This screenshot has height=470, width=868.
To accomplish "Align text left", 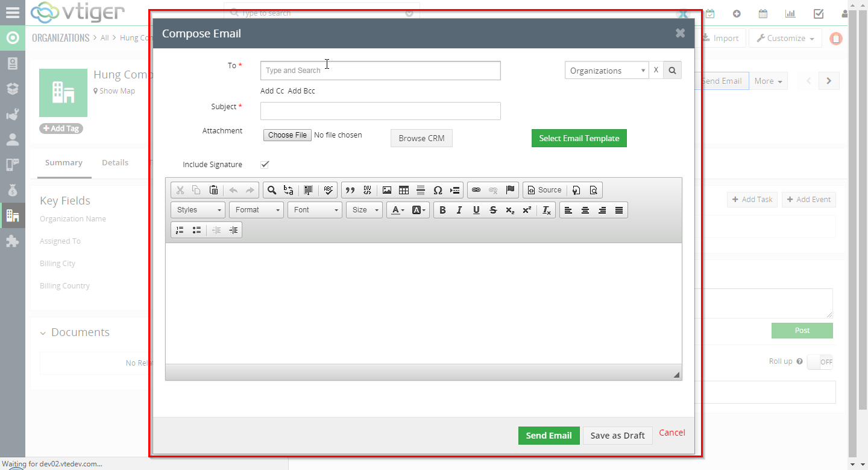I will (568, 210).
